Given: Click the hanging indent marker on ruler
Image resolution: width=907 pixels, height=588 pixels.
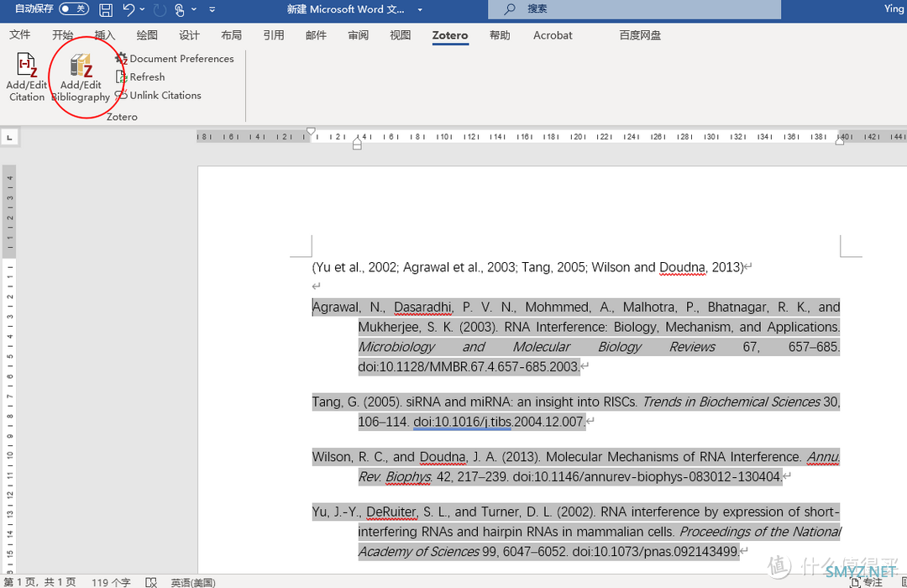Looking at the screenshot, I should click(358, 141).
